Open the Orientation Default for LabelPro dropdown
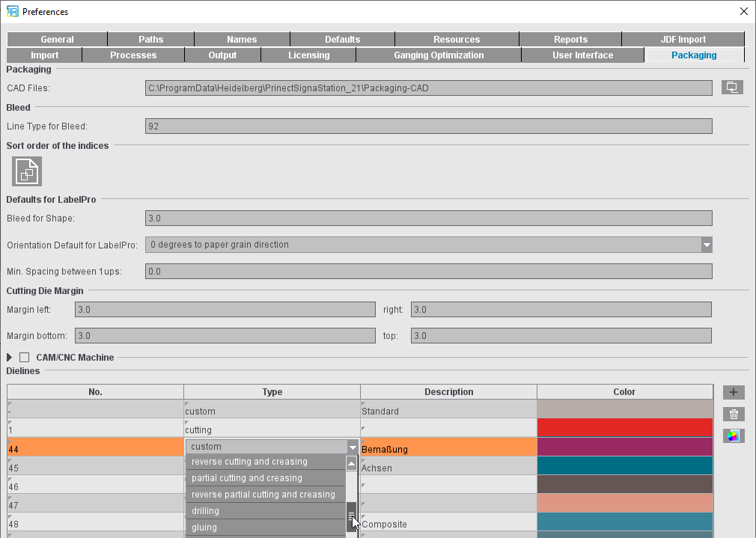The width and height of the screenshot is (756, 538). (x=706, y=244)
